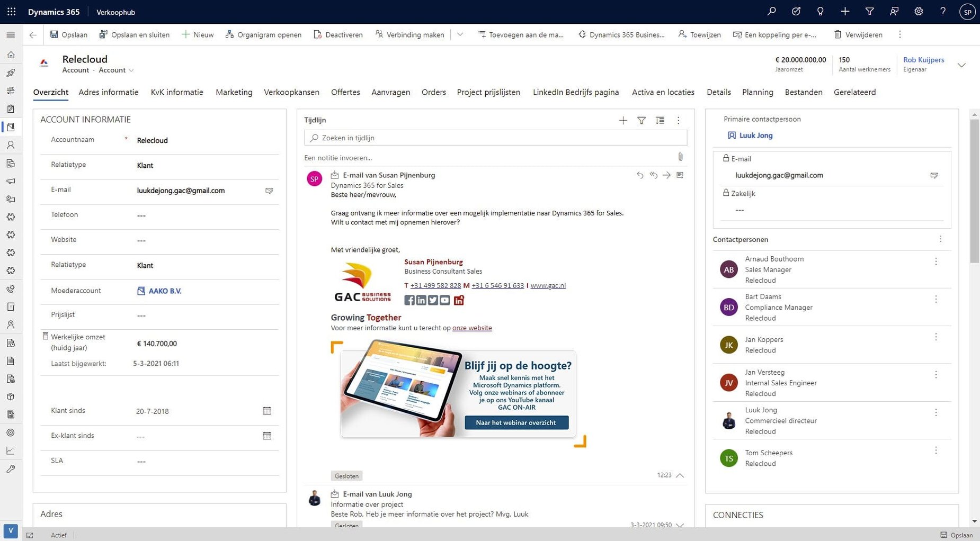This screenshot has width=980, height=541.
Task: Open the Offertes tab
Action: click(x=345, y=92)
